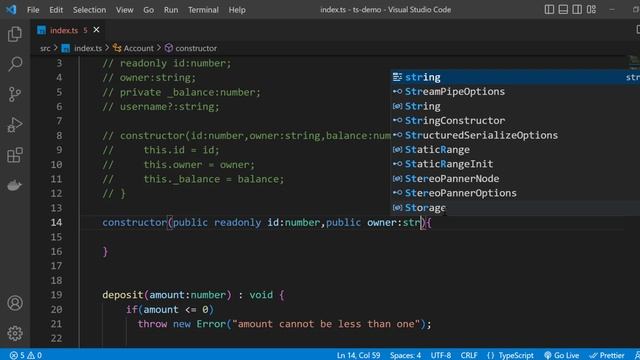
Task: Open Source Control view
Action: tap(15, 94)
